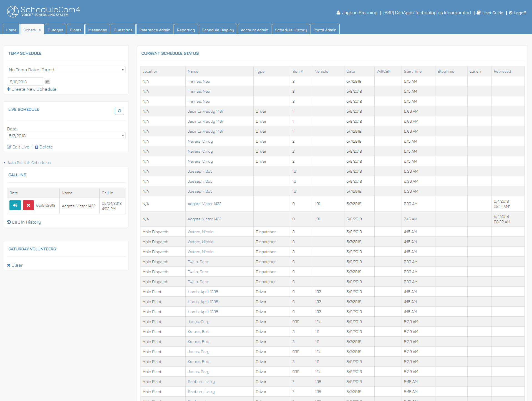Click the plus icon for Create New Schedule
This screenshot has height=401, width=532.
(9, 89)
